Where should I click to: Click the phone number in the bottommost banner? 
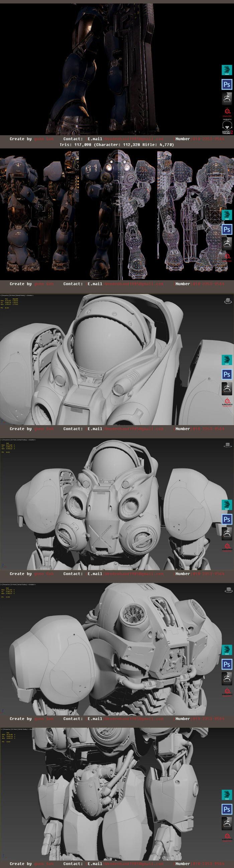tap(208, 864)
